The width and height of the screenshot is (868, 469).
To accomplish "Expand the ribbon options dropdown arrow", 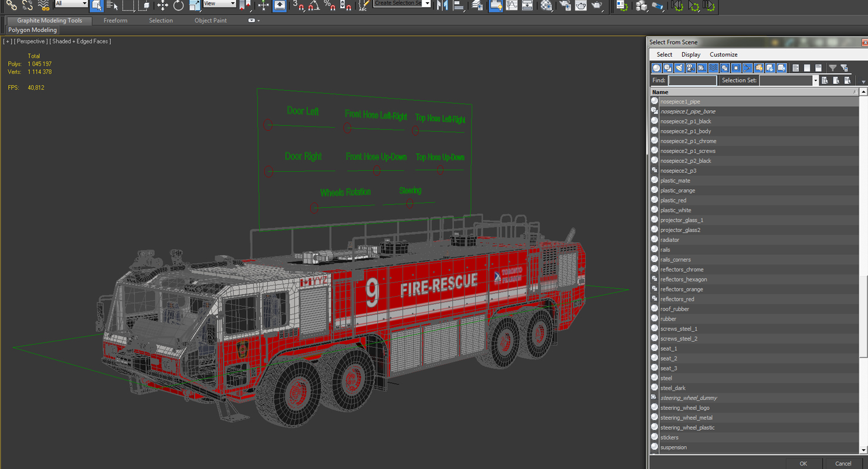I will pos(258,21).
